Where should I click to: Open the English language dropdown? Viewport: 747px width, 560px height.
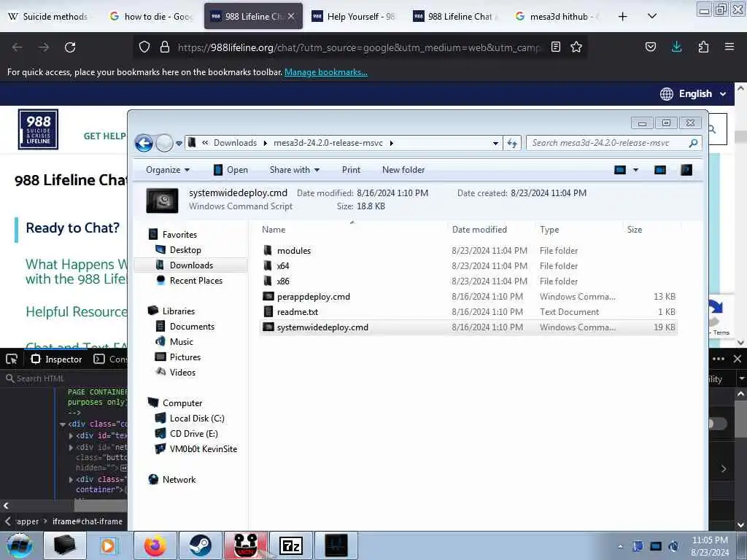693,94
